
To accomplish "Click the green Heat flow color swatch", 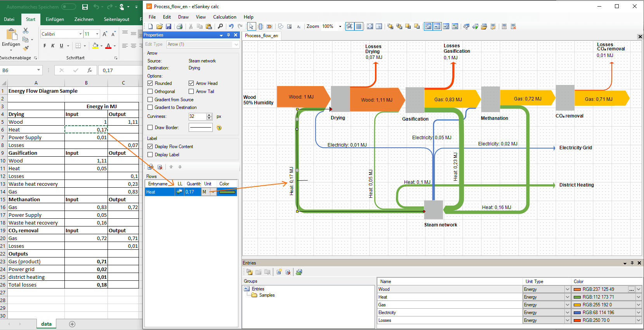I will click(227, 192).
